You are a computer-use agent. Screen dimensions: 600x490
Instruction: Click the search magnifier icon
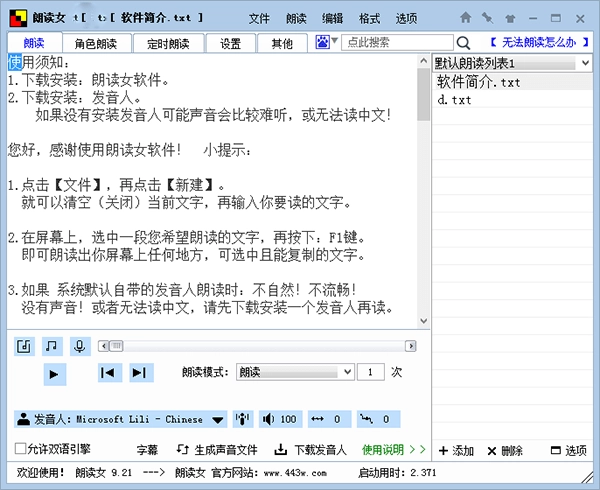click(463, 43)
